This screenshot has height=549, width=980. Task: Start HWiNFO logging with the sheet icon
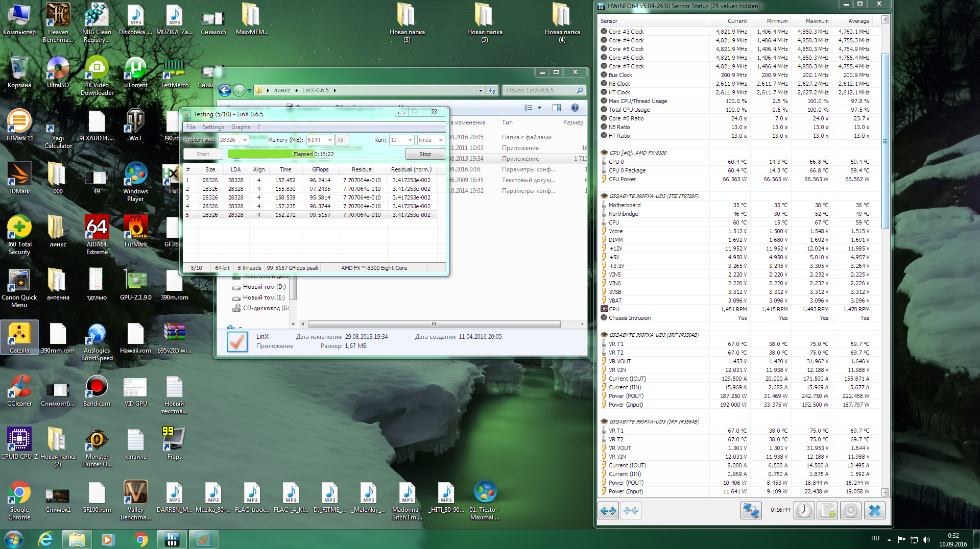pyautogui.click(x=827, y=510)
